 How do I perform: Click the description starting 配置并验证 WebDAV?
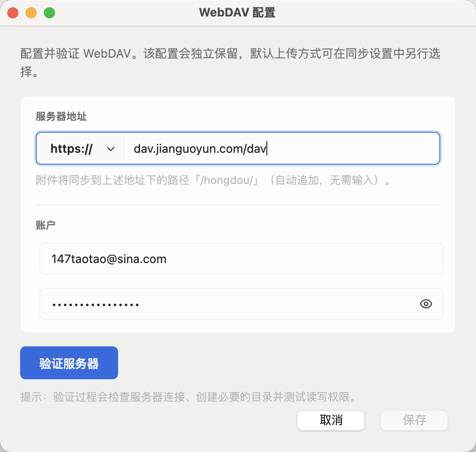pyautogui.click(x=230, y=63)
